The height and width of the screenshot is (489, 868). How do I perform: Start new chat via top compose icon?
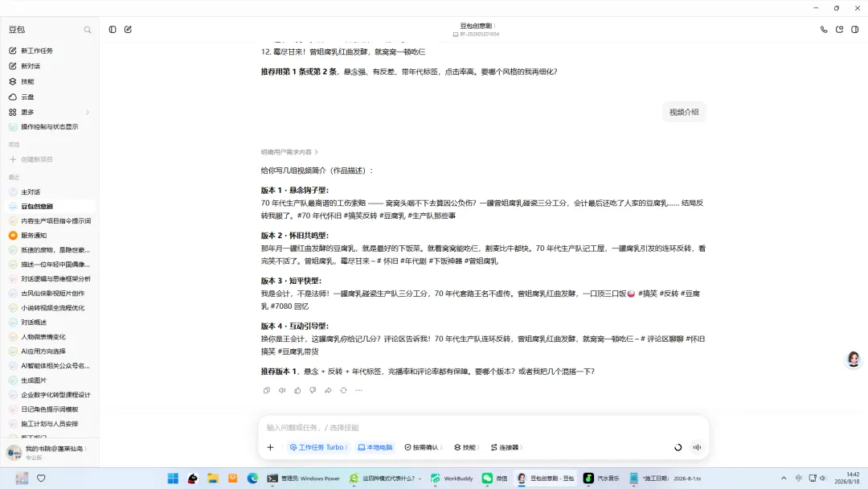[x=128, y=29]
